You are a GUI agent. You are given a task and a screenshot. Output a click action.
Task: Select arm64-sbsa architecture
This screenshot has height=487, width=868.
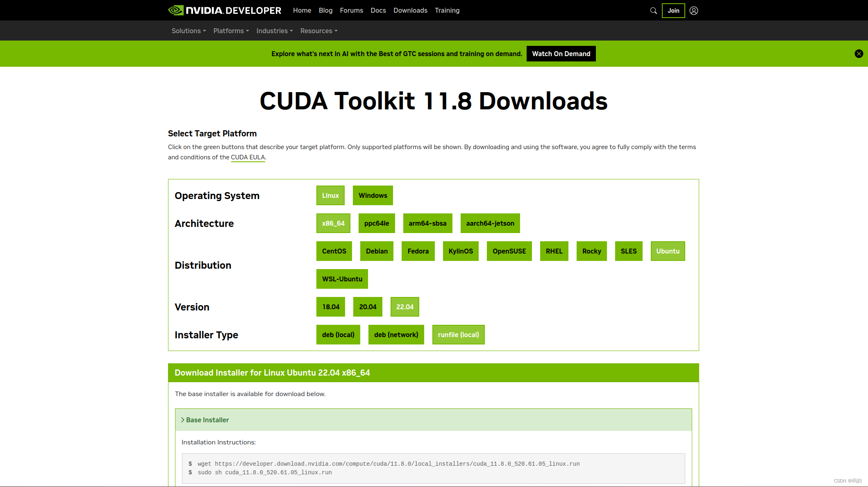tap(427, 223)
